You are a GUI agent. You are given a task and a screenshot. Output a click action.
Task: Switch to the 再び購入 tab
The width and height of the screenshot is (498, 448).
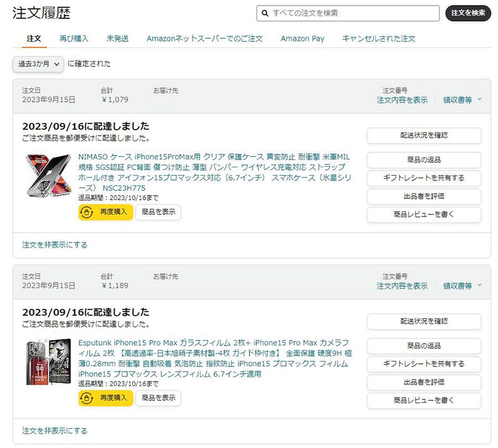point(74,39)
